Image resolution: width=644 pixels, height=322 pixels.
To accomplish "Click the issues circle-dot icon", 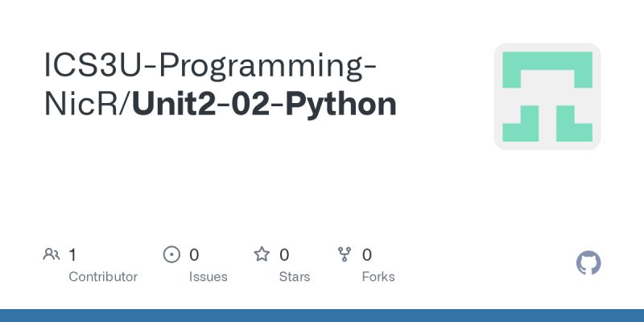I will pyautogui.click(x=171, y=254).
